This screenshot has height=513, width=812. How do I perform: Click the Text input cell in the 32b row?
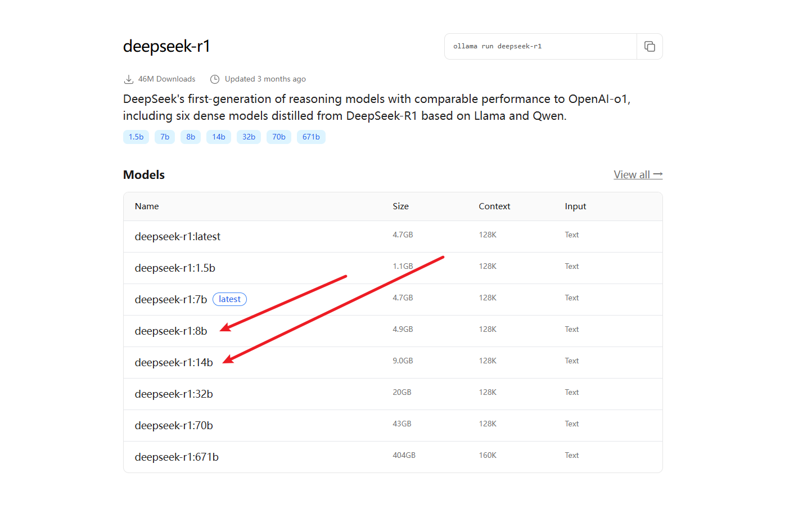pyautogui.click(x=572, y=392)
